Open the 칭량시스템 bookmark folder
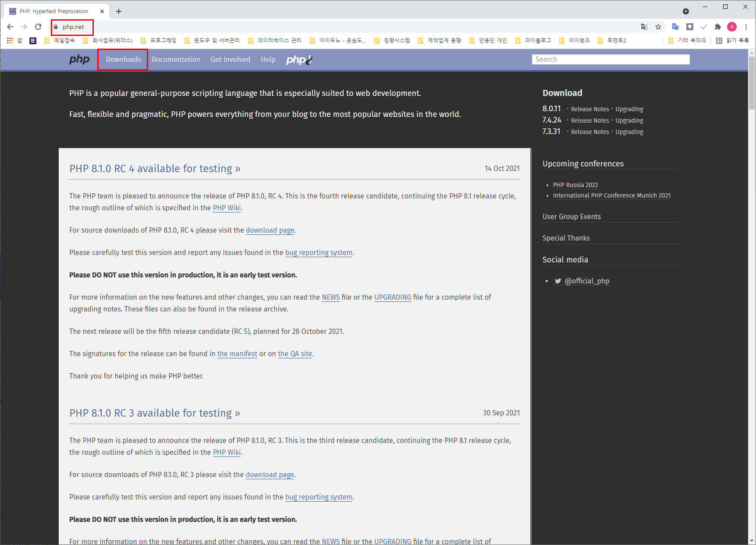 pyautogui.click(x=392, y=40)
